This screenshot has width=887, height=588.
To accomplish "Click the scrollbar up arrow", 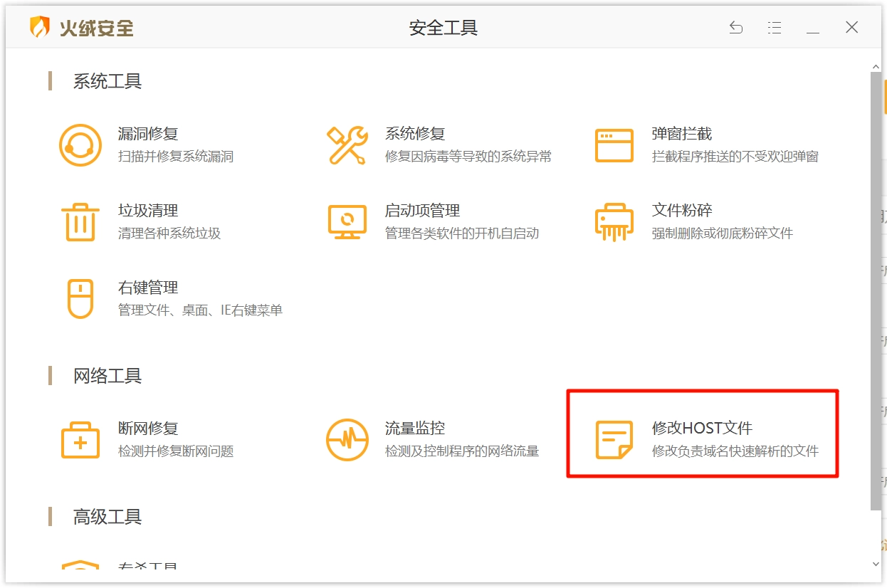I will click(876, 66).
